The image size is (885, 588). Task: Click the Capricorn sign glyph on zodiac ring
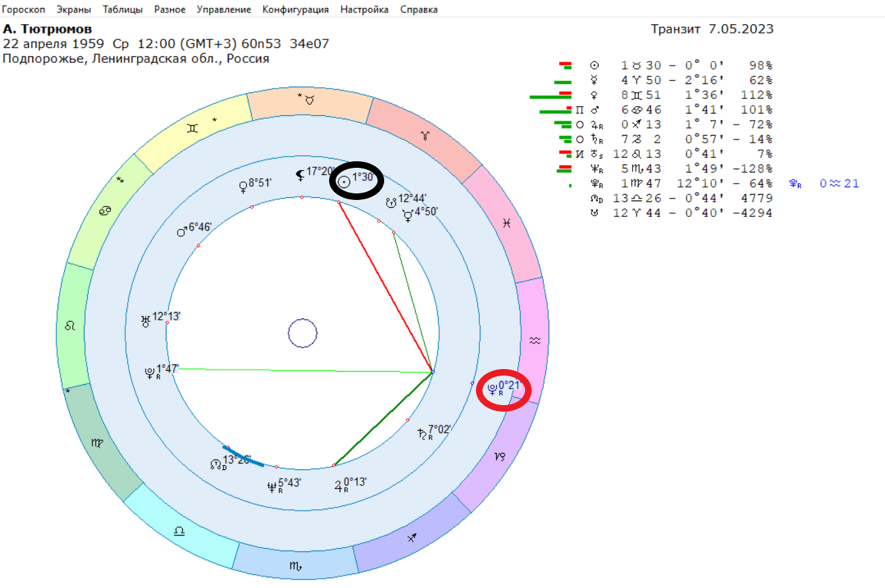500,456
